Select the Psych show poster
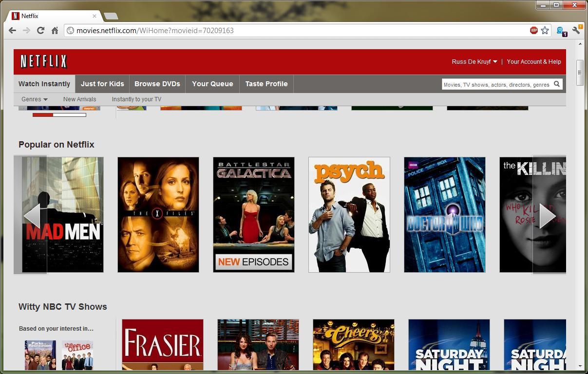 (349, 214)
